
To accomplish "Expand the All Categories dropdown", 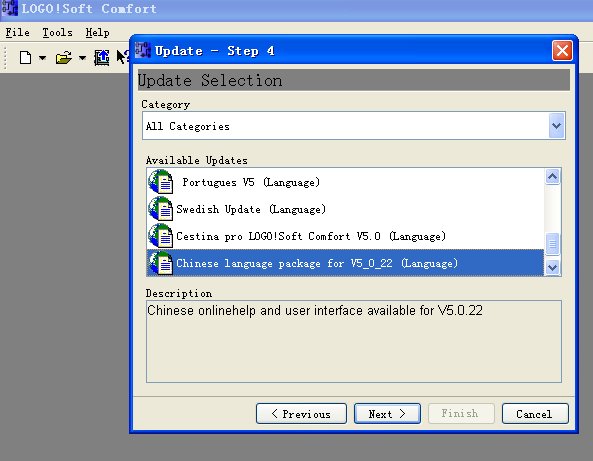I will click(x=557, y=126).
